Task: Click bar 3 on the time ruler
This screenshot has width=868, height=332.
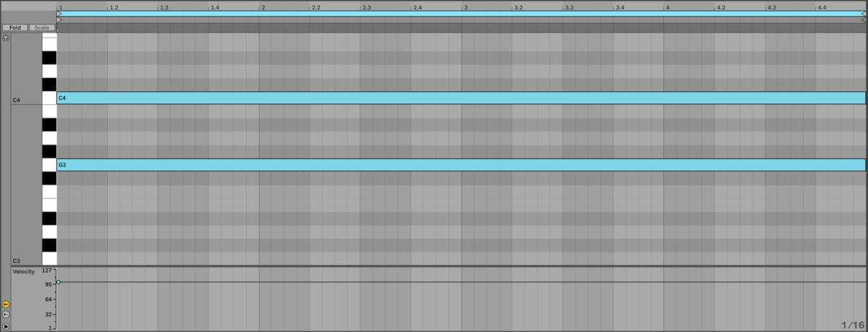Action: (x=466, y=7)
